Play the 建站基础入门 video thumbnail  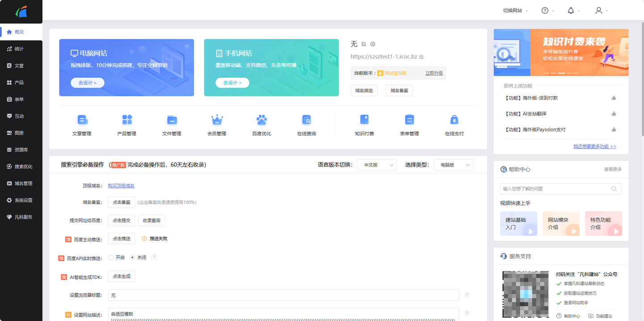click(518, 224)
